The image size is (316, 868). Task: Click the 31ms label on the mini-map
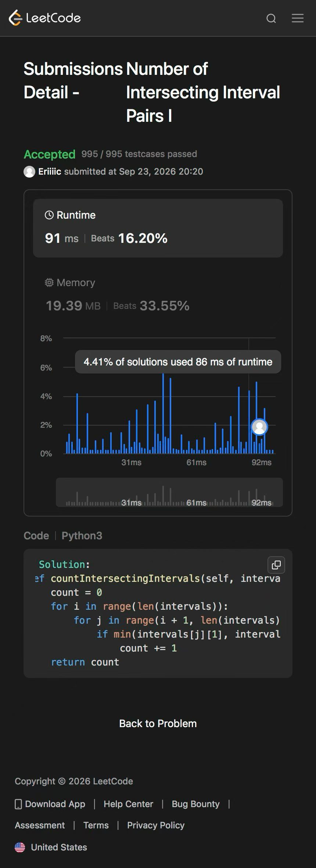click(x=131, y=503)
